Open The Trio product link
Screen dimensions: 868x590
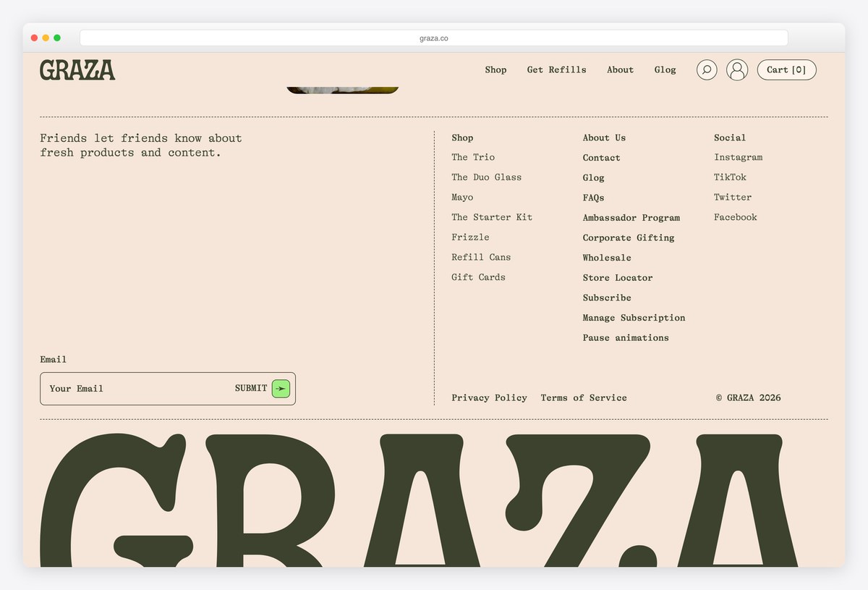(473, 157)
